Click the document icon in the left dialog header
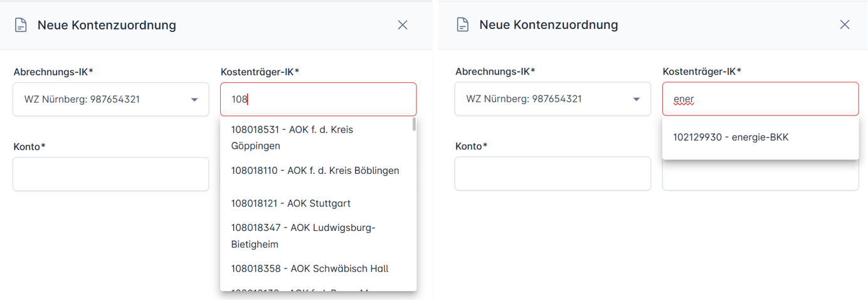Image resolution: width=868 pixels, height=300 pixels. pos(21,25)
